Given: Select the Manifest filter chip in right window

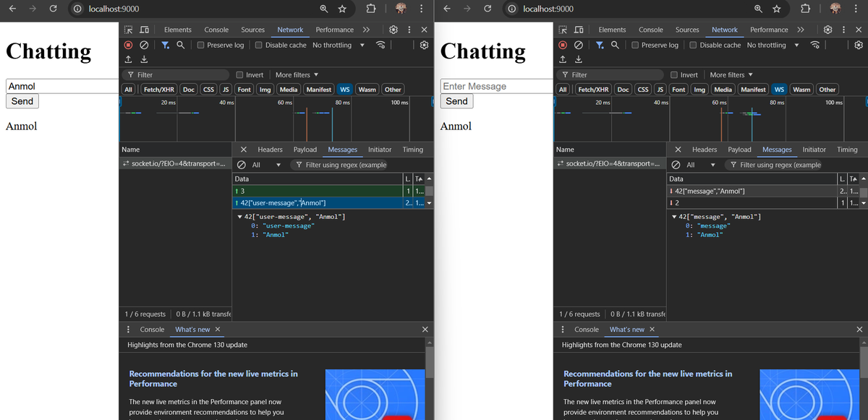Looking at the screenshot, I should tap(753, 90).
